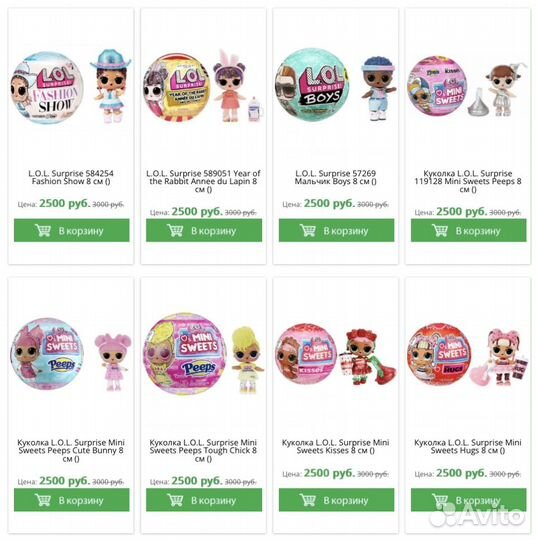
Task: Click cart icon under Peeps Tough Chick
Action: [175, 500]
